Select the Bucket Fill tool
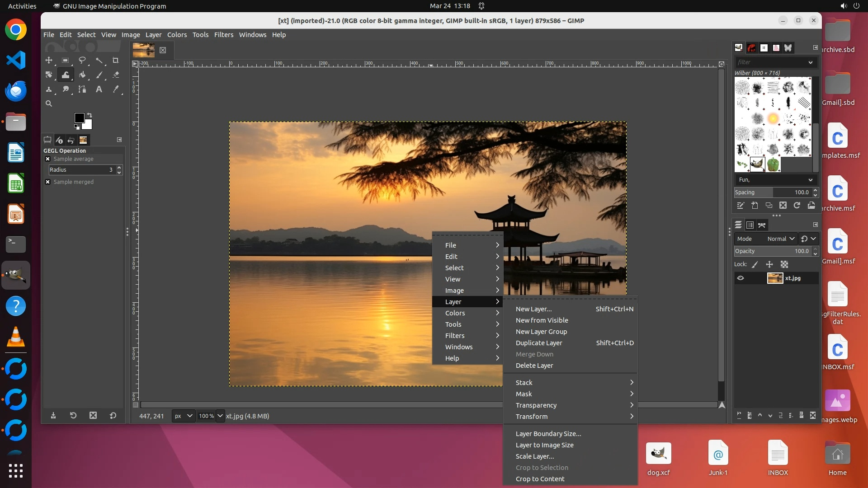Viewport: 868px width, 488px height. click(x=82, y=75)
